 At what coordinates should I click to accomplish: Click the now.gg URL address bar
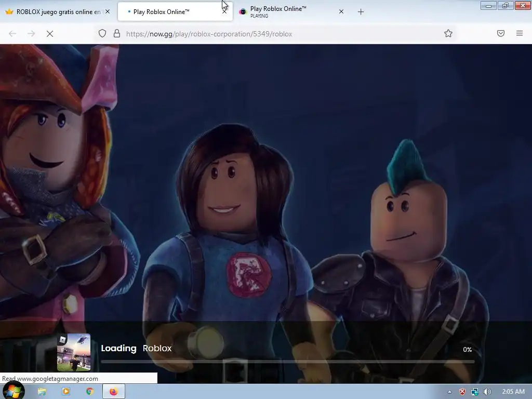pyautogui.click(x=276, y=34)
